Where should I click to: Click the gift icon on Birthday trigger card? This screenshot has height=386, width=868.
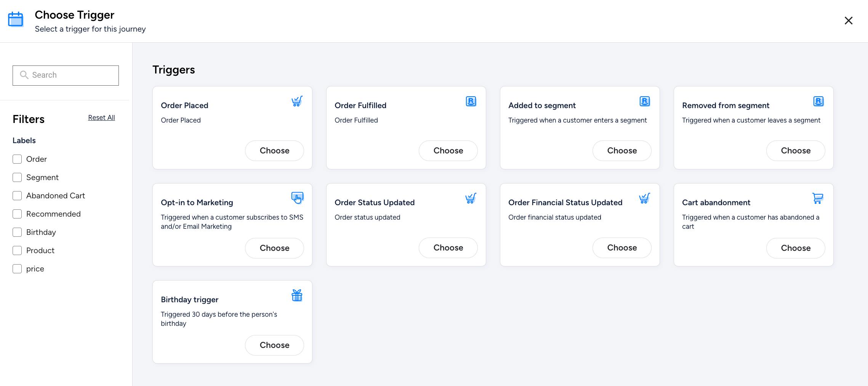point(297,295)
